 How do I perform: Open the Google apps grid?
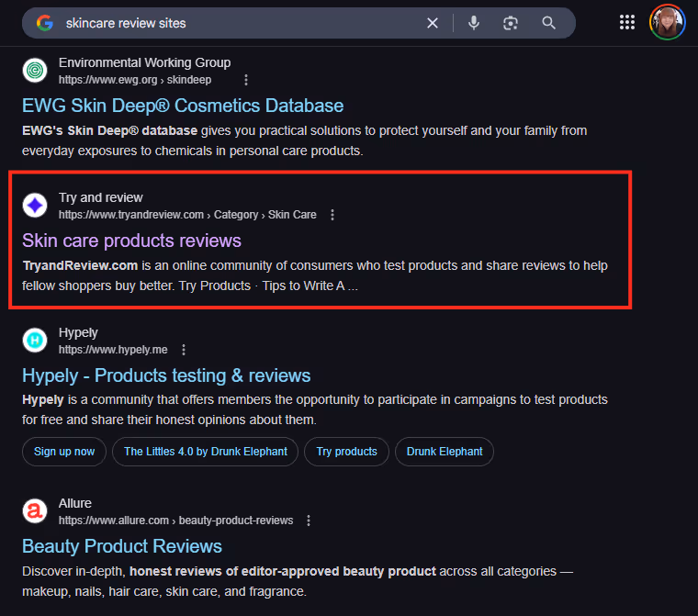[626, 22]
